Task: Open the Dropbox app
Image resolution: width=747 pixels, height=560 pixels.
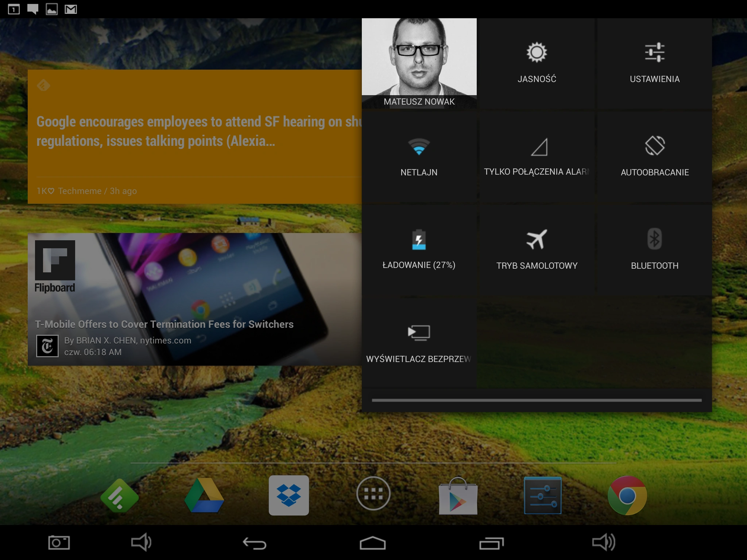Action: pos(289,495)
